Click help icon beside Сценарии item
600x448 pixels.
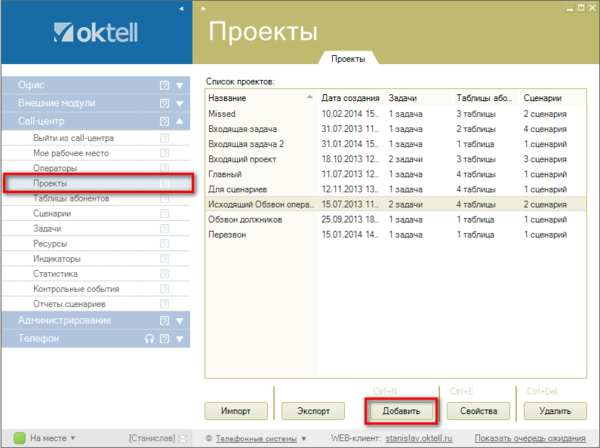coord(164,214)
